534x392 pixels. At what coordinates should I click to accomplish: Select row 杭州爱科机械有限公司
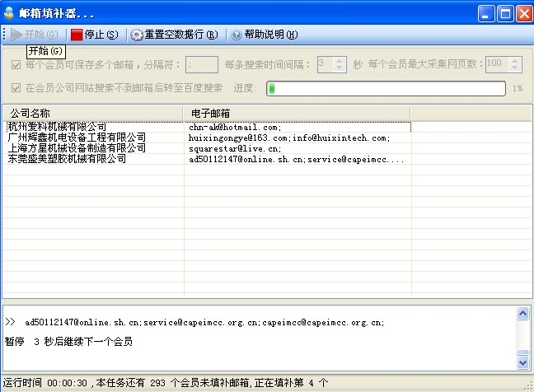point(57,127)
